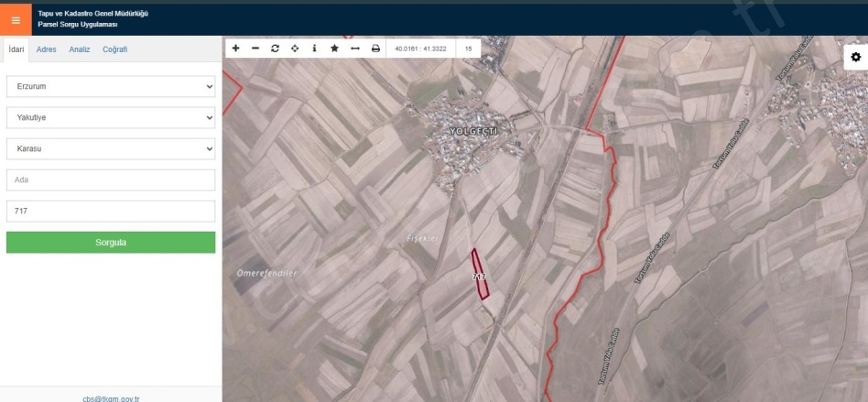Zoom in with the plus icon
Viewport: 868px width, 402px height.
235,49
